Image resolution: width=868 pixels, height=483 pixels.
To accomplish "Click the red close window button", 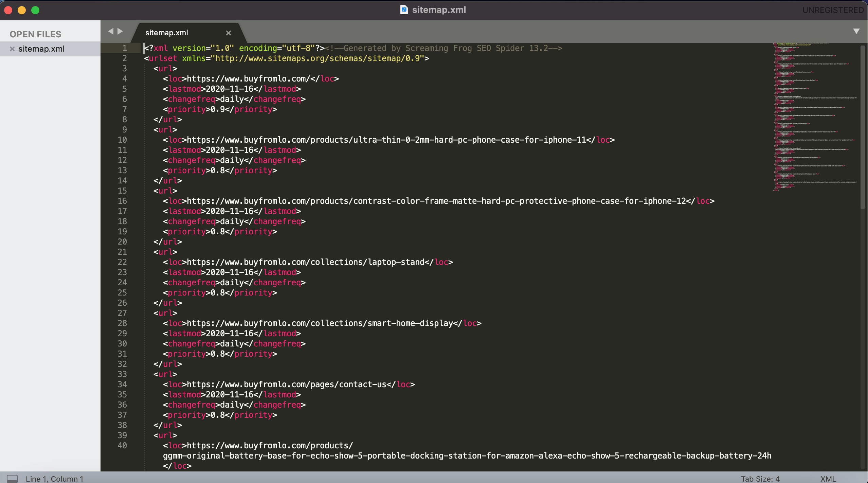I will pos(8,10).
